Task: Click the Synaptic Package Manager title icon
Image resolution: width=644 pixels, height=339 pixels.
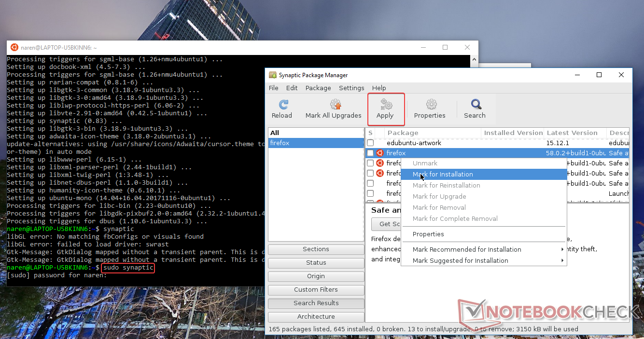Action: (273, 75)
